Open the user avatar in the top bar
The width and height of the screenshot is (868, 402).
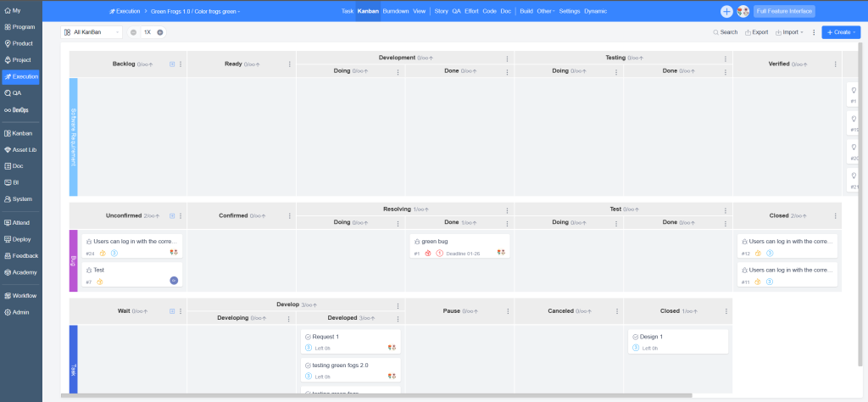click(x=743, y=12)
